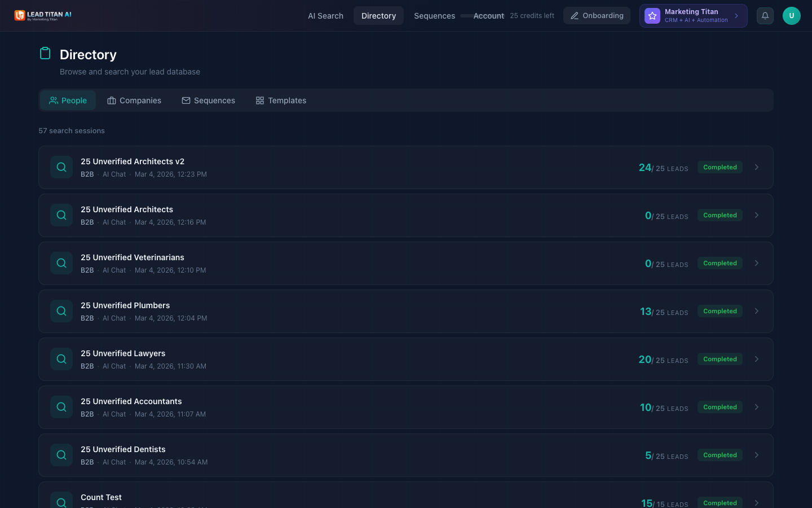Click the search icon on 25 Unverified Architects v2
The width and height of the screenshot is (812, 508).
click(61, 167)
